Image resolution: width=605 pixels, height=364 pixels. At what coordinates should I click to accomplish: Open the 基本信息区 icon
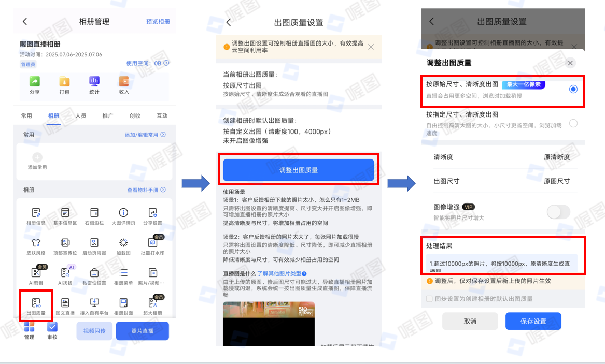click(x=65, y=213)
